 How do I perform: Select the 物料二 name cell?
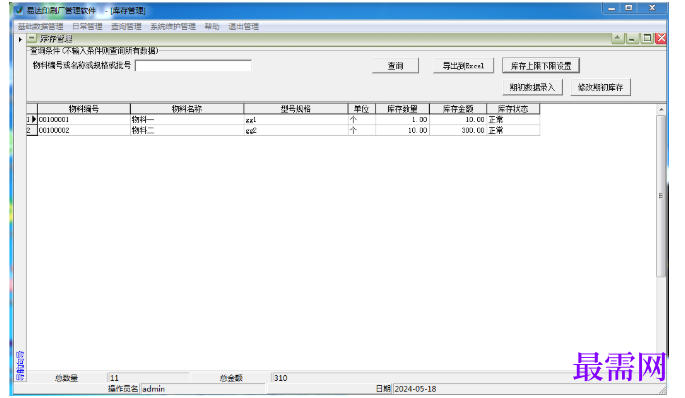(187, 130)
